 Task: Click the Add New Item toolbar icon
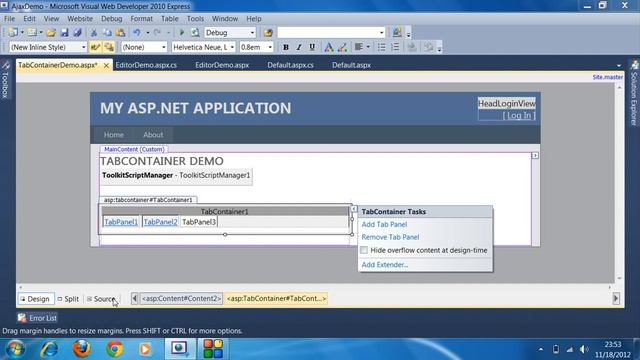point(32,33)
